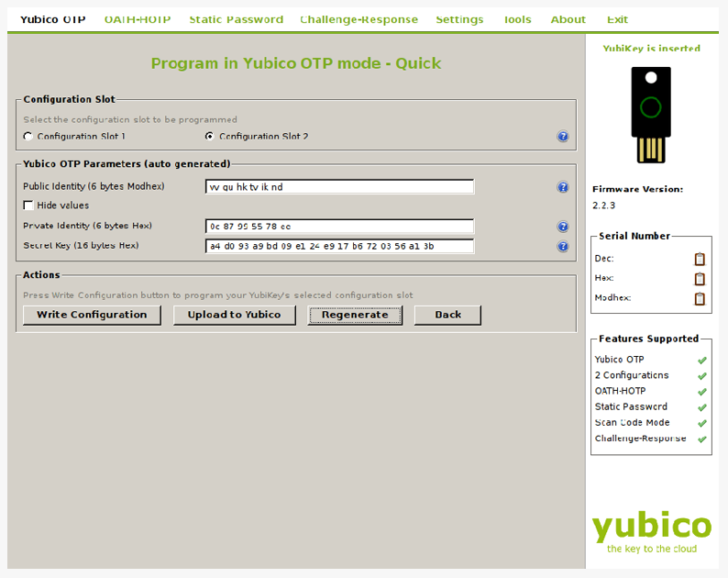Image resolution: width=728 pixels, height=578 pixels.
Task: Open the Settings tab
Action: pyautogui.click(x=459, y=19)
